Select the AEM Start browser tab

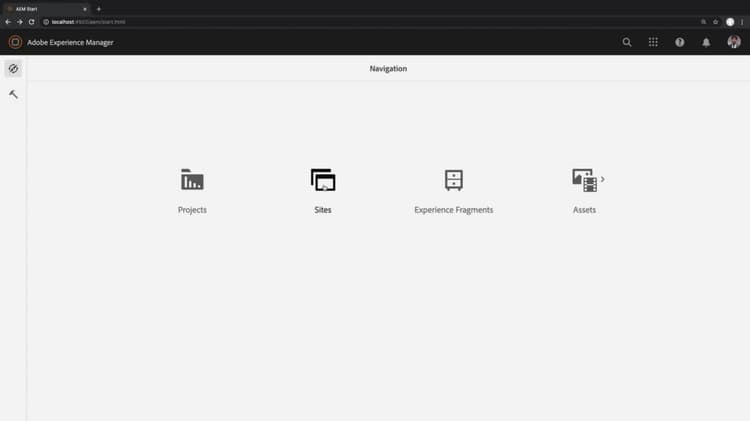pos(45,9)
